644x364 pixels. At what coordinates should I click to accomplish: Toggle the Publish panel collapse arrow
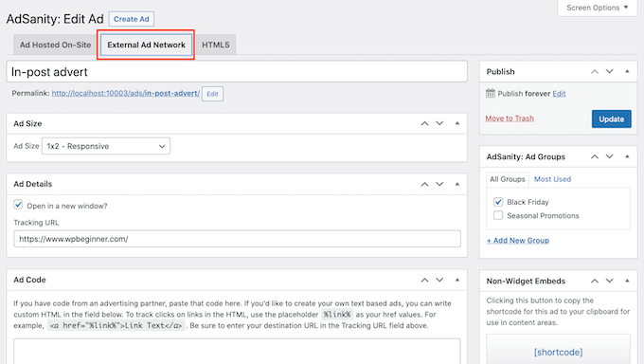627,71
